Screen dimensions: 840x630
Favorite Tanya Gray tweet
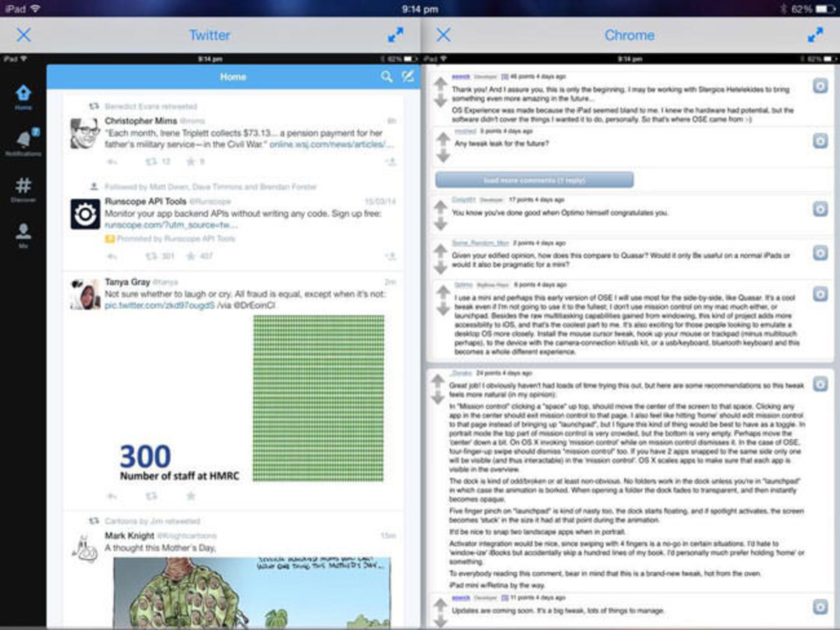[x=191, y=496]
